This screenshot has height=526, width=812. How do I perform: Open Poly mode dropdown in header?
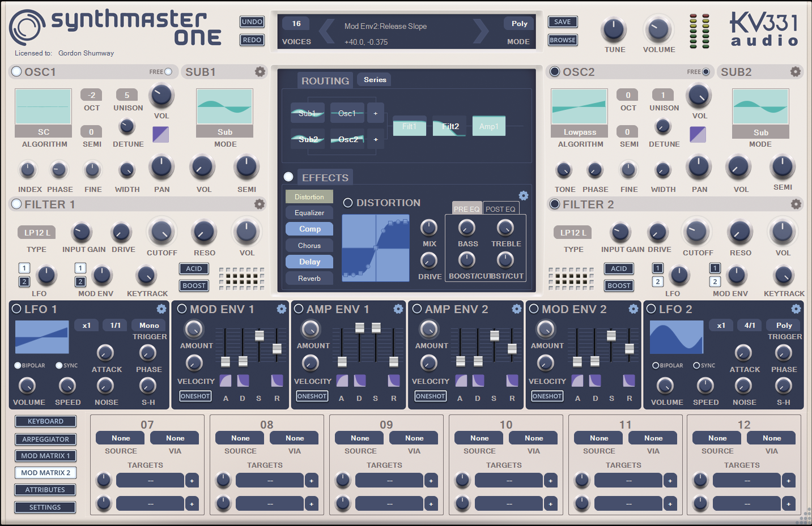(x=519, y=23)
